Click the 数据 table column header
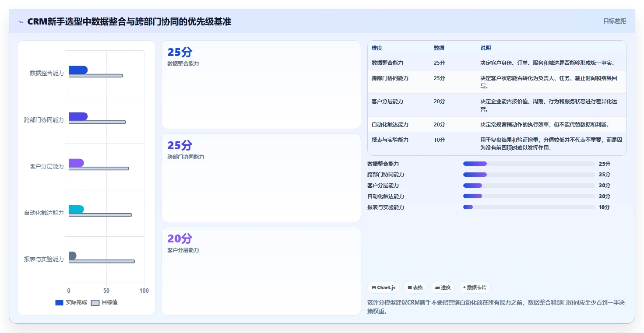Viewport: 644px width, 333px height. coord(439,48)
